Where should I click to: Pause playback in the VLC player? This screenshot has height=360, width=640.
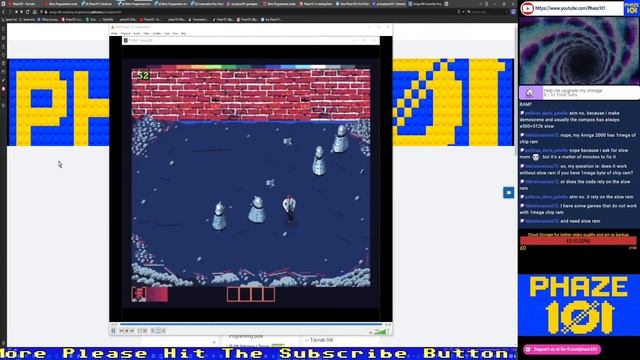pos(113,331)
